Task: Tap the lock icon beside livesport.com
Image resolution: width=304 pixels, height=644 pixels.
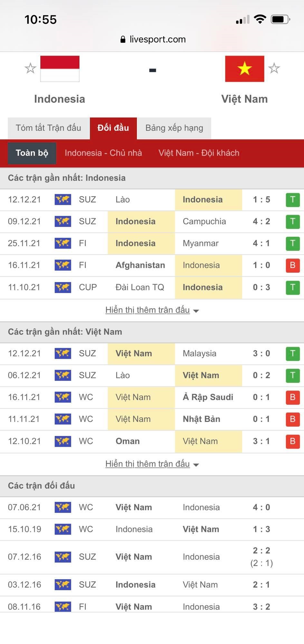Action: [123, 40]
